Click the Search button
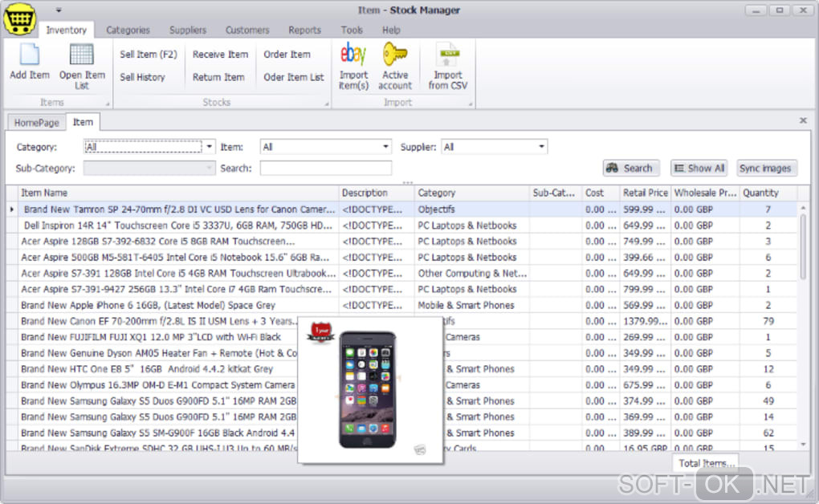The width and height of the screenshot is (819, 504). pos(631,169)
